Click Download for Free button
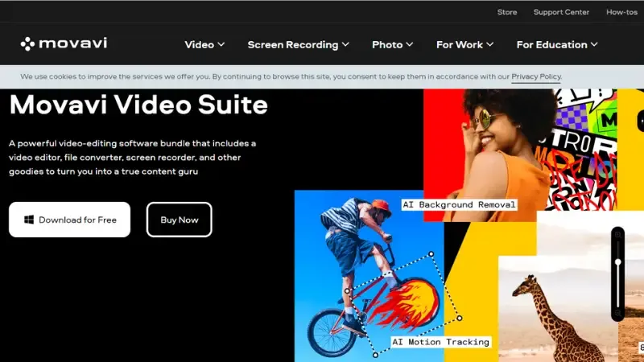Screen dimensions: 644x362 [x=69, y=220]
